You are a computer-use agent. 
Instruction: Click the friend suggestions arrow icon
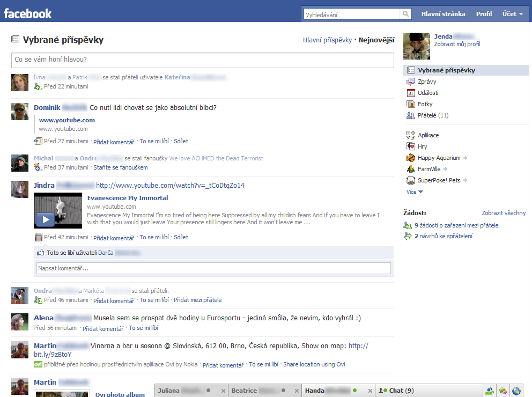coord(408,236)
